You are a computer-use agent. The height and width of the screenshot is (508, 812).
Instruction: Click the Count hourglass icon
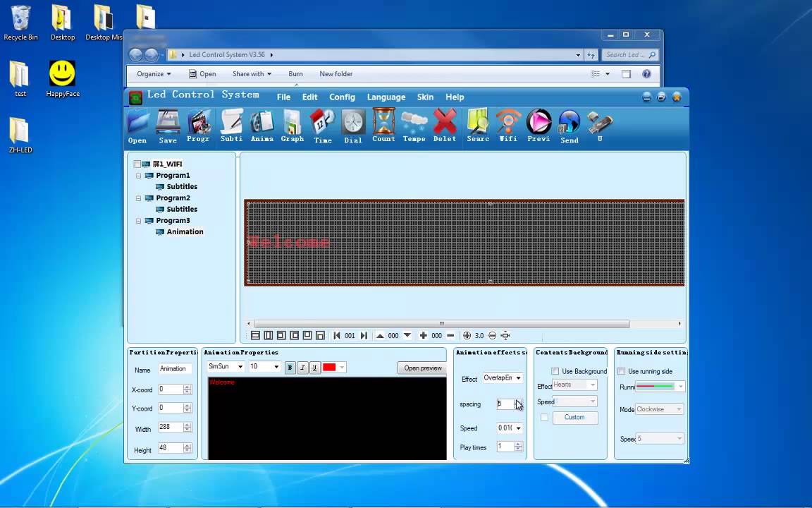click(383, 126)
